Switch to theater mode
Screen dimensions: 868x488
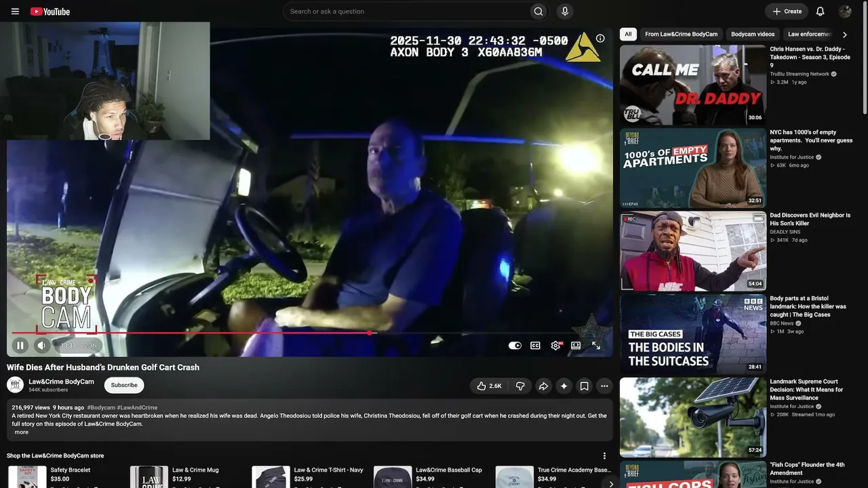coord(576,346)
